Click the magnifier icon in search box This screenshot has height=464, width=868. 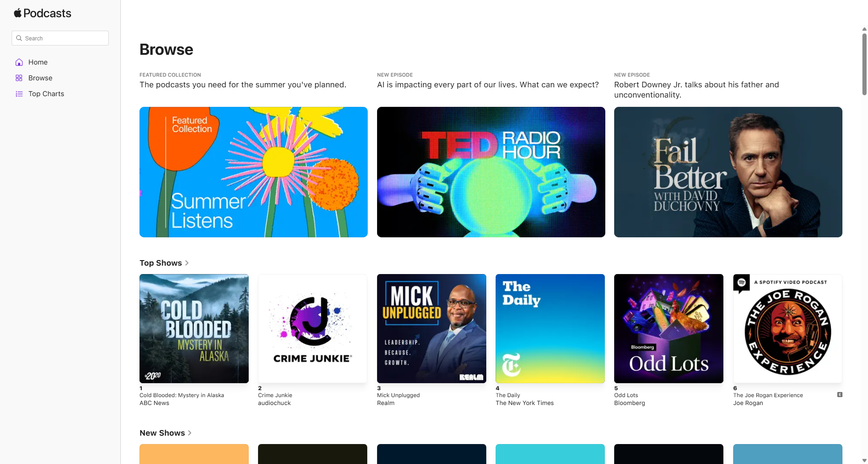click(19, 38)
